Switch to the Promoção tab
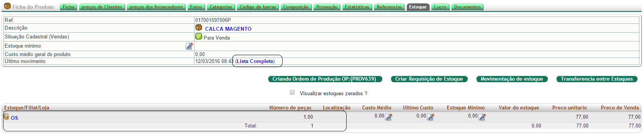This screenshot has height=139, width=644. click(327, 7)
